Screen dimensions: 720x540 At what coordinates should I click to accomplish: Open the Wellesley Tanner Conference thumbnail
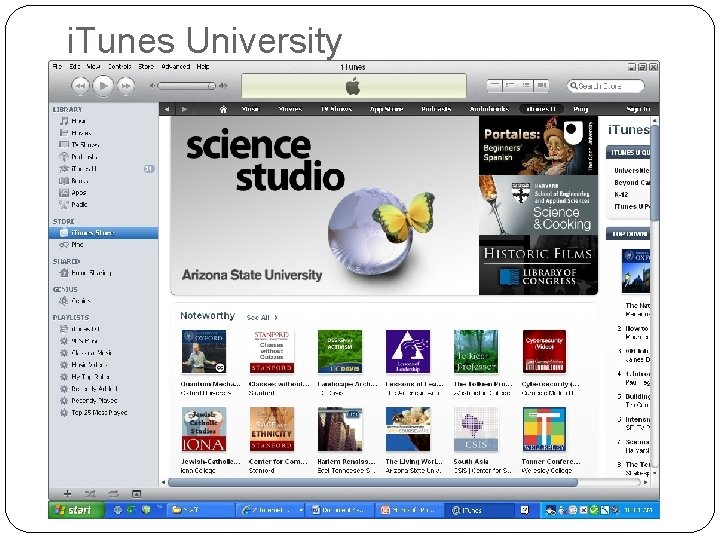coord(544,429)
